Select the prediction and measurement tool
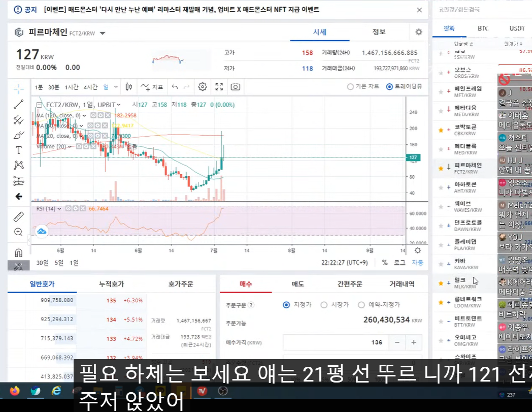This screenshot has height=412, width=532. [19, 181]
